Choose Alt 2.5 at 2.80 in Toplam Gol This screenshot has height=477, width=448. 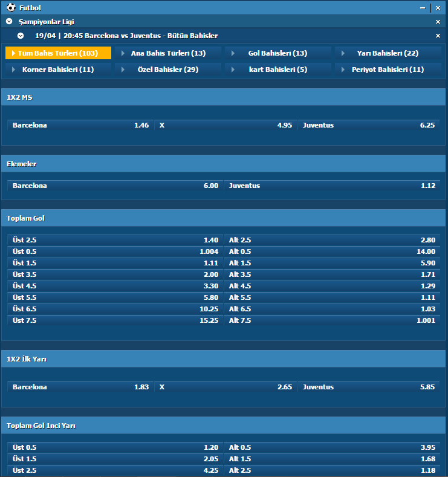(x=332, y=240)
